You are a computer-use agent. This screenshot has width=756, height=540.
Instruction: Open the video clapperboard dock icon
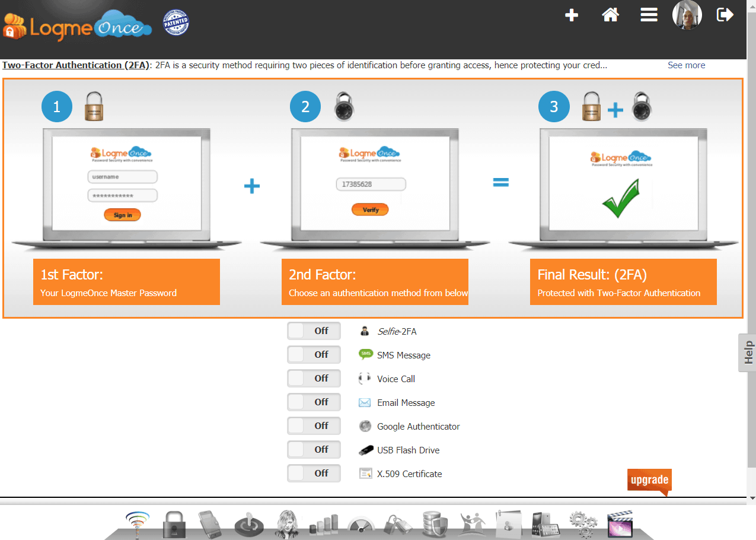coord(620,525)
